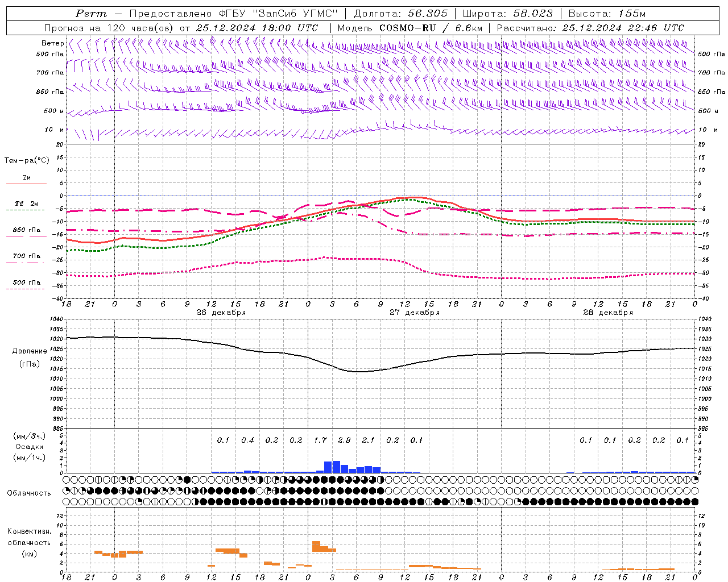Click the 'Ветер' wind panel label

tap(52, 43)
